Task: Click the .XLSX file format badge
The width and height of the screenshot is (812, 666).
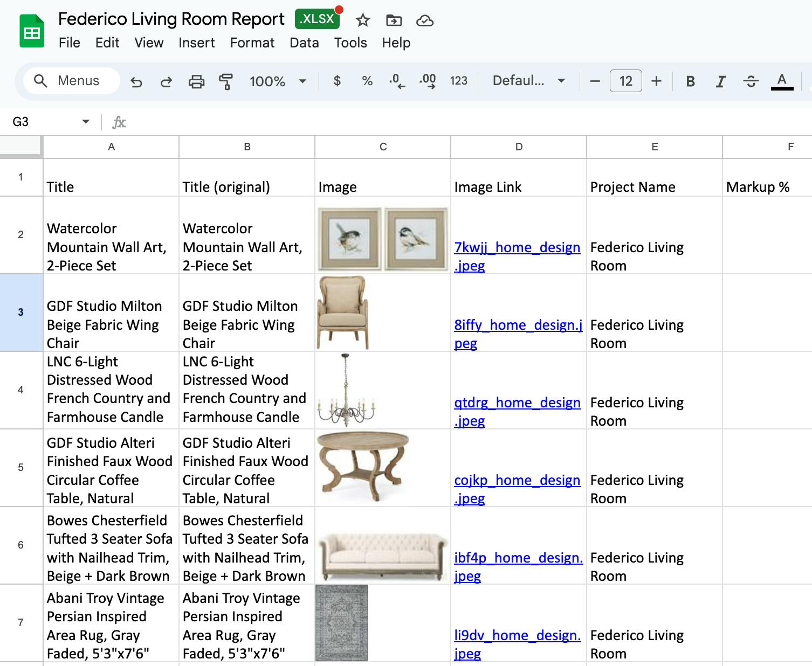Action: (x=318, y=19)
